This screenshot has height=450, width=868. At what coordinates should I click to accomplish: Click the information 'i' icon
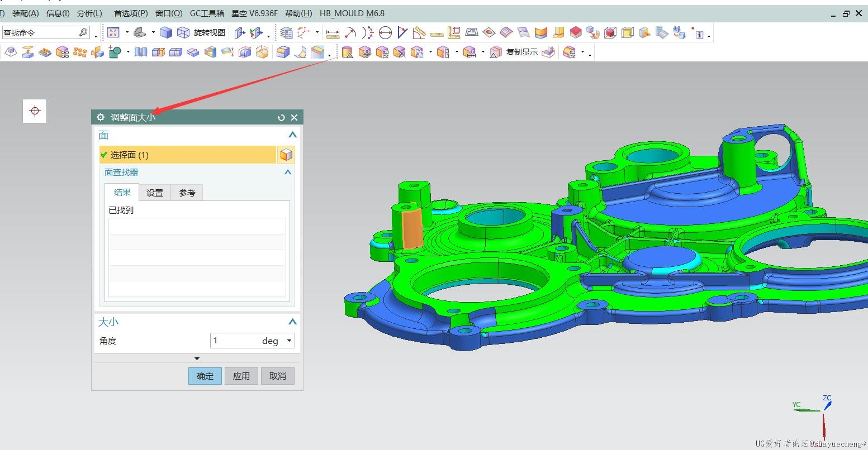[698, 33]
